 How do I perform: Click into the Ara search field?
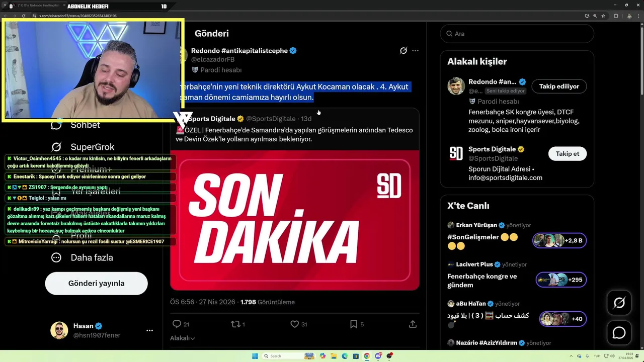click(517, 34)
